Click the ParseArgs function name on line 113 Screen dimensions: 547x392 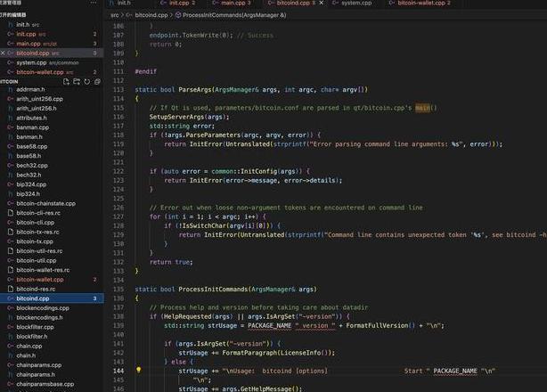pos(195,90)
